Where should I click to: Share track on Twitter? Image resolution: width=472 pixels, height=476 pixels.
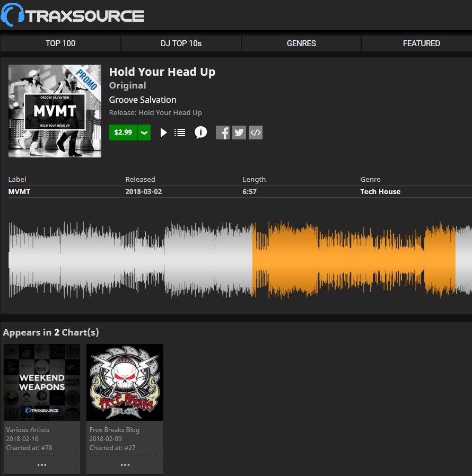[x=239, y=133]
